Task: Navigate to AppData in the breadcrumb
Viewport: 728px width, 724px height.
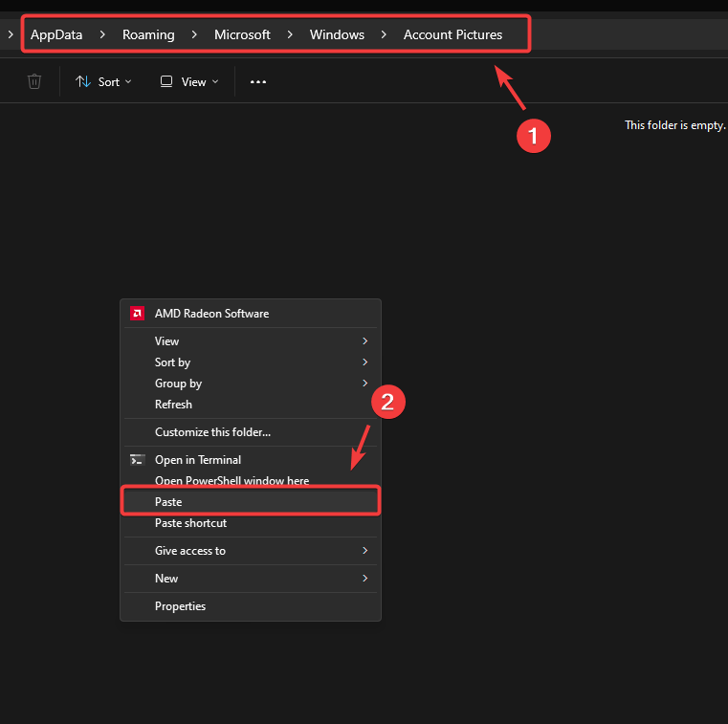Action: click(x=56, y=34)
